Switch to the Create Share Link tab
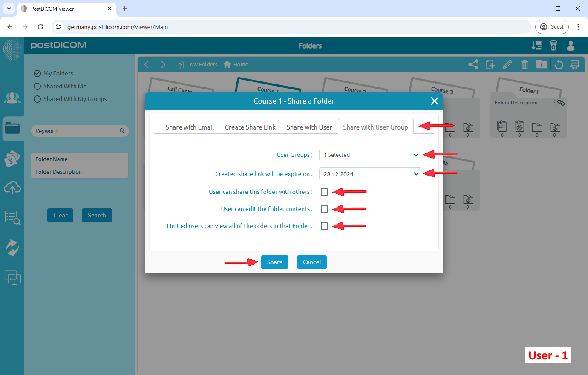 coord(250,127)
